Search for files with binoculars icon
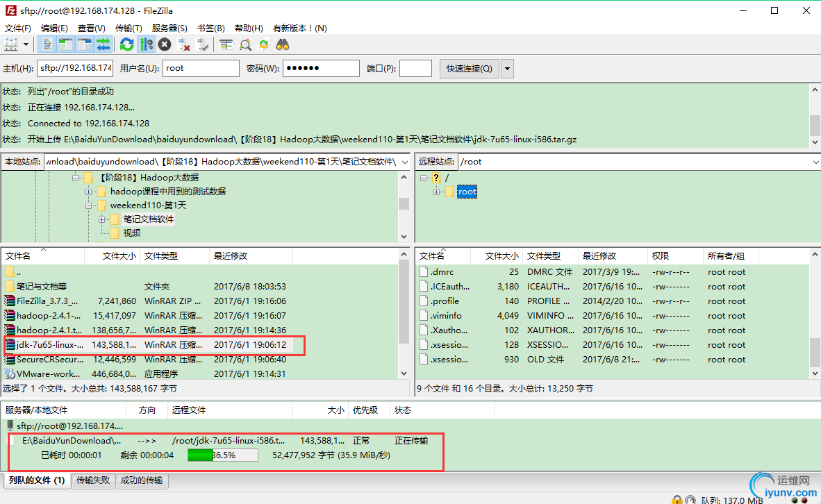The height and width of the screenshot is (504, 821). pos(283,45)
